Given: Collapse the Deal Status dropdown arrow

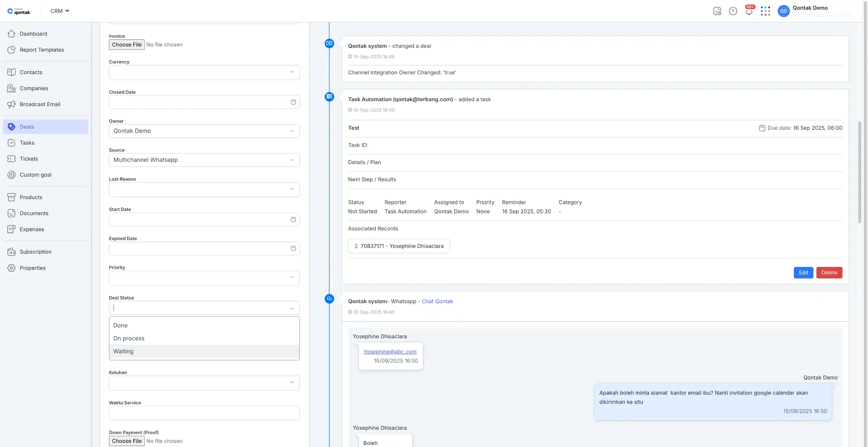Looking at the screenshot, I should pyautogui.click(x=292, y=308).
